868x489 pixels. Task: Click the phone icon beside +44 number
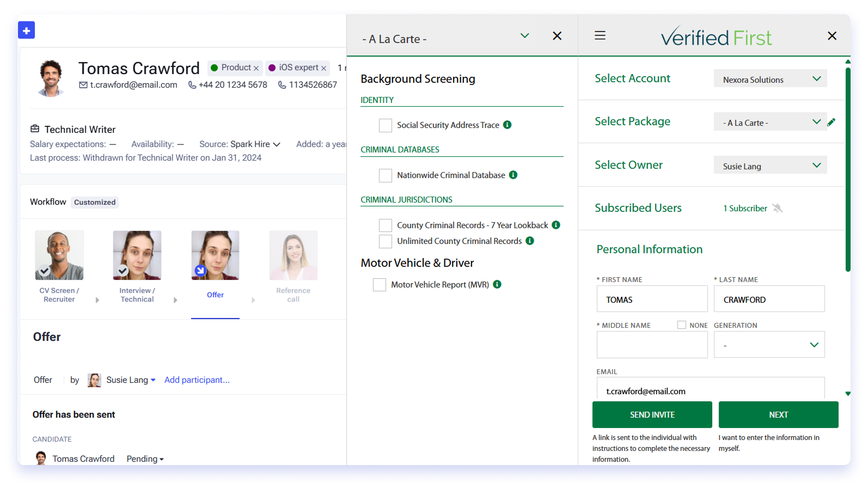coord(192,85)
